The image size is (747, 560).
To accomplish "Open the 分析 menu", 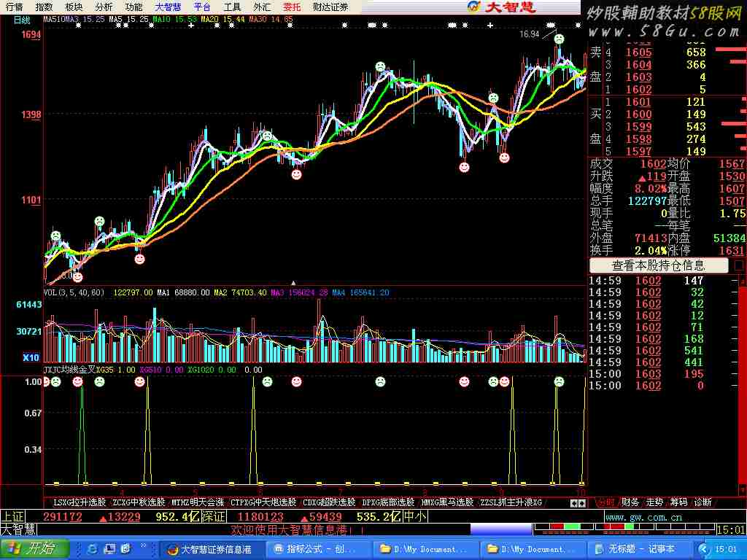I will (104, 7).
